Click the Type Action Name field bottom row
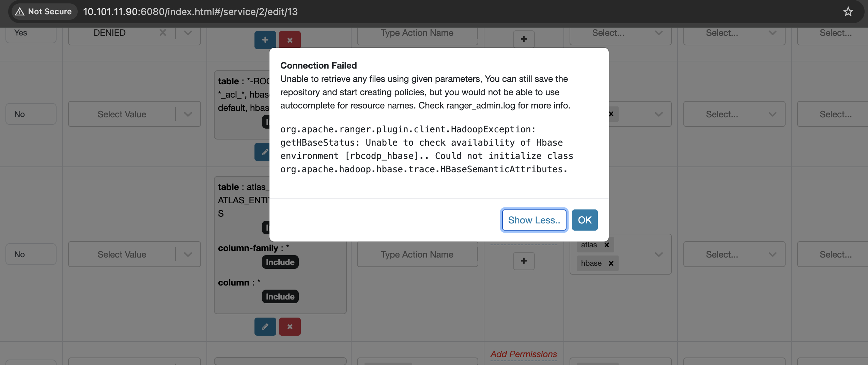The image size is (868, 365). [x=417, y=254]
